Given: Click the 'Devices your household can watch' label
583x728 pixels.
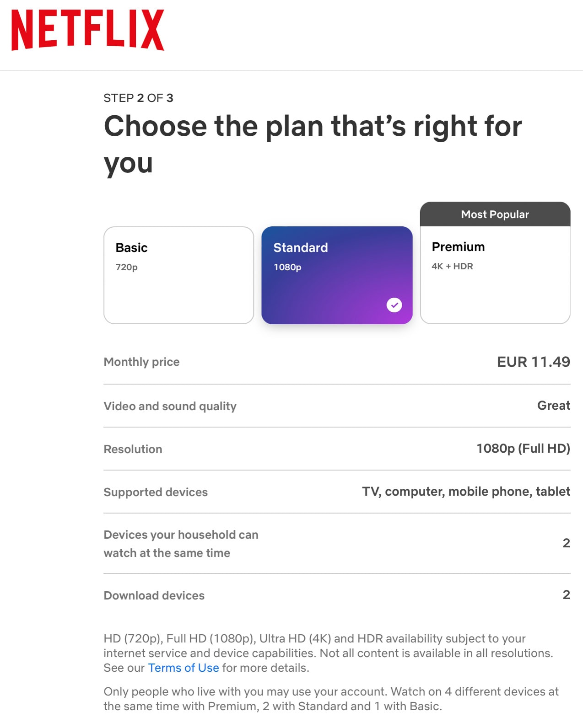Looking at the screenshot, I should (181, 544).
